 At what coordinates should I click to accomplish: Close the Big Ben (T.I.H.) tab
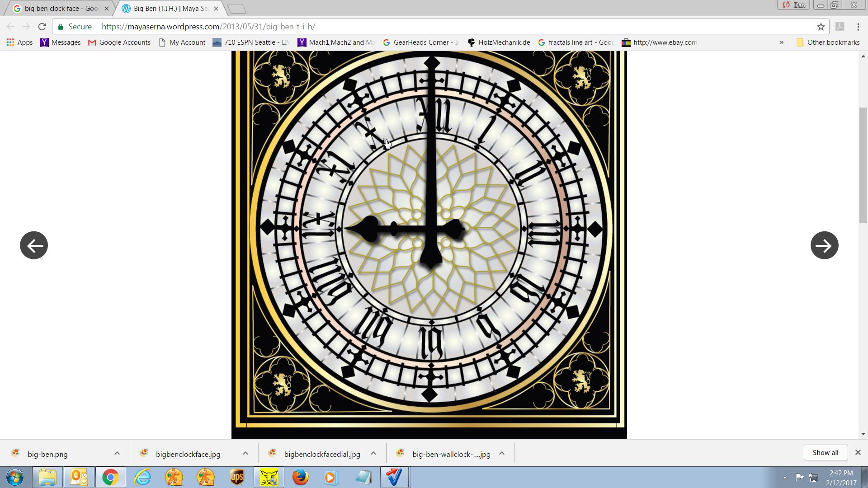(216, 9)
